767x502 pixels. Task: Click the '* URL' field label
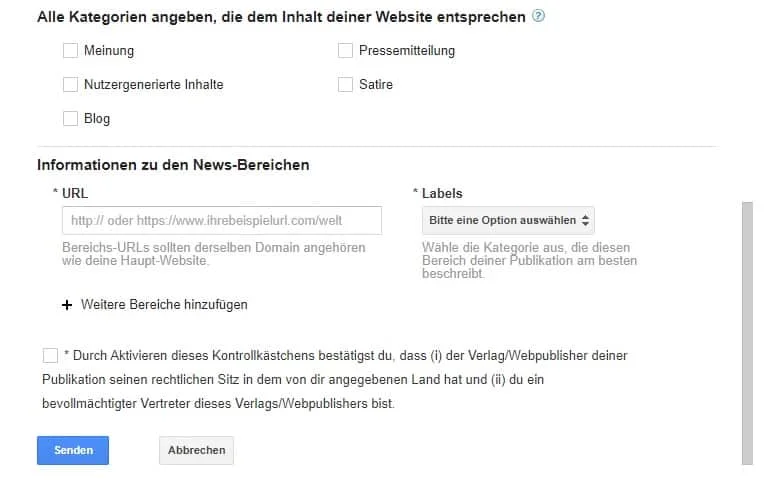pos(70,193)
